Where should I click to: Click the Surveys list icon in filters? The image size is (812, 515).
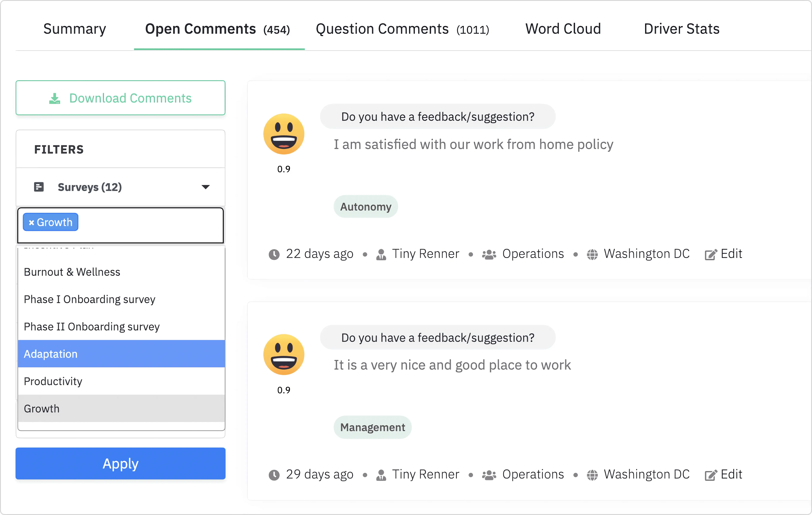(39, 187)
